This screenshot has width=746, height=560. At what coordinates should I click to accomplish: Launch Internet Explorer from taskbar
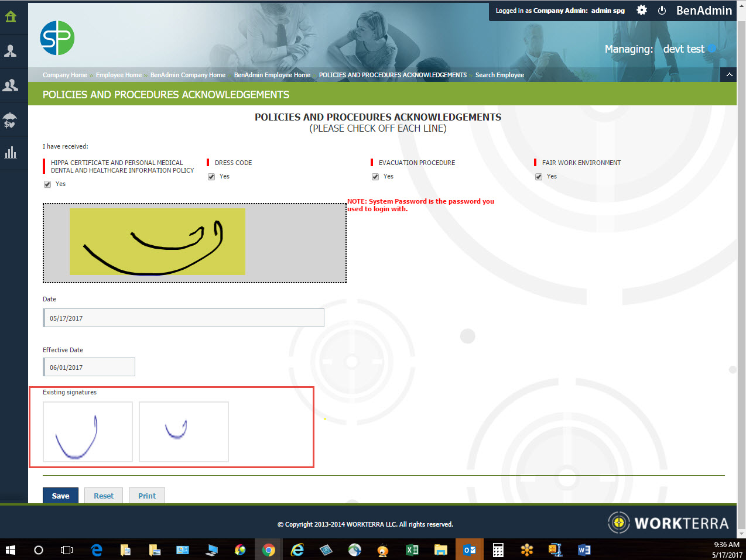pyautogui.click(x=297, y=549)
